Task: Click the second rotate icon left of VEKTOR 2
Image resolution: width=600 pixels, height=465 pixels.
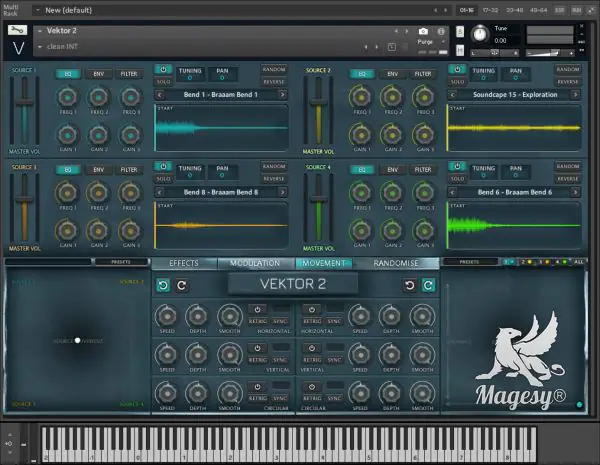Action: pos(182,285)
